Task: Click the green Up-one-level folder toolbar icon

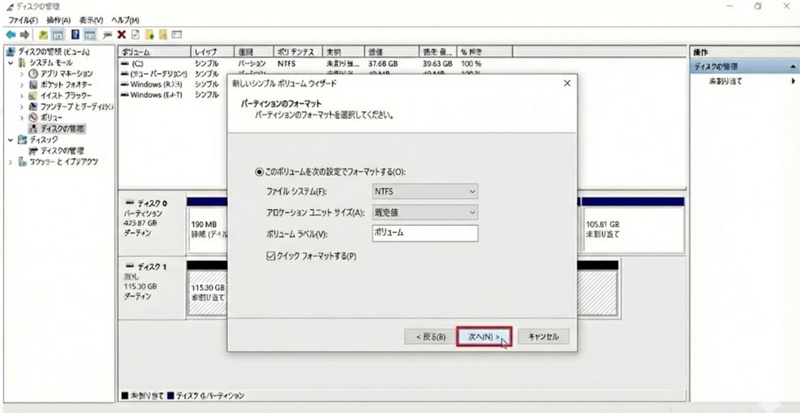Action: (x=43, y=35)
